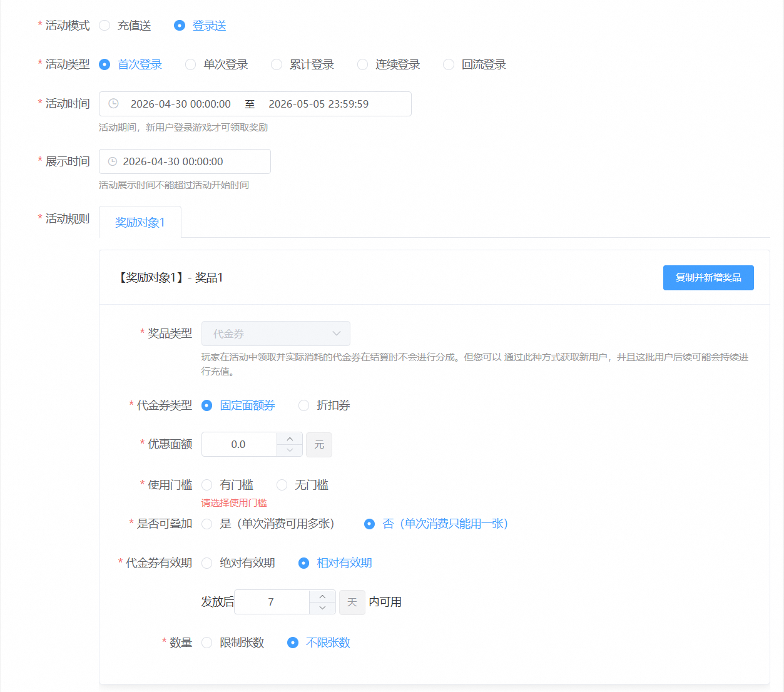The height and width of the screenshot is (692, 784).
Task: Select 绝对有效期 for coupon validity
Action: 207,563
